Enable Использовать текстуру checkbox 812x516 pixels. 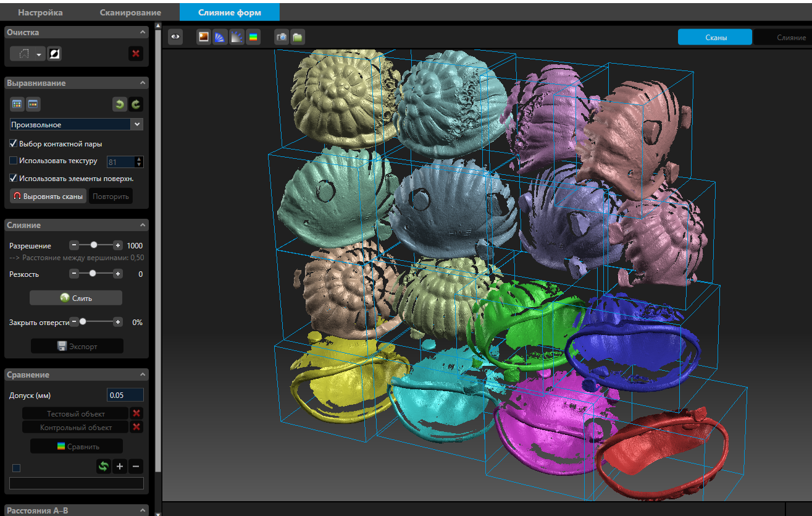coord(14,161)
